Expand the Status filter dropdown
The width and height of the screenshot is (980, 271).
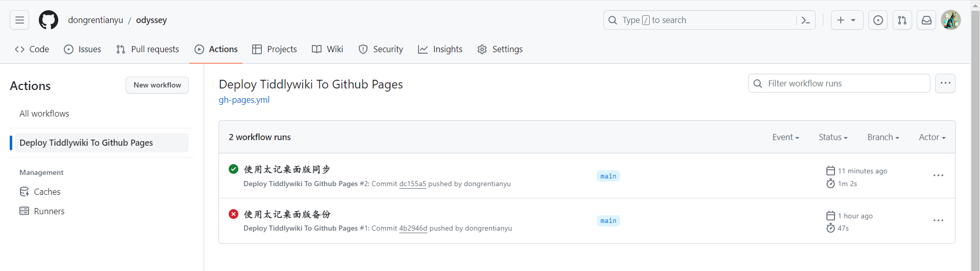point(833,137)
